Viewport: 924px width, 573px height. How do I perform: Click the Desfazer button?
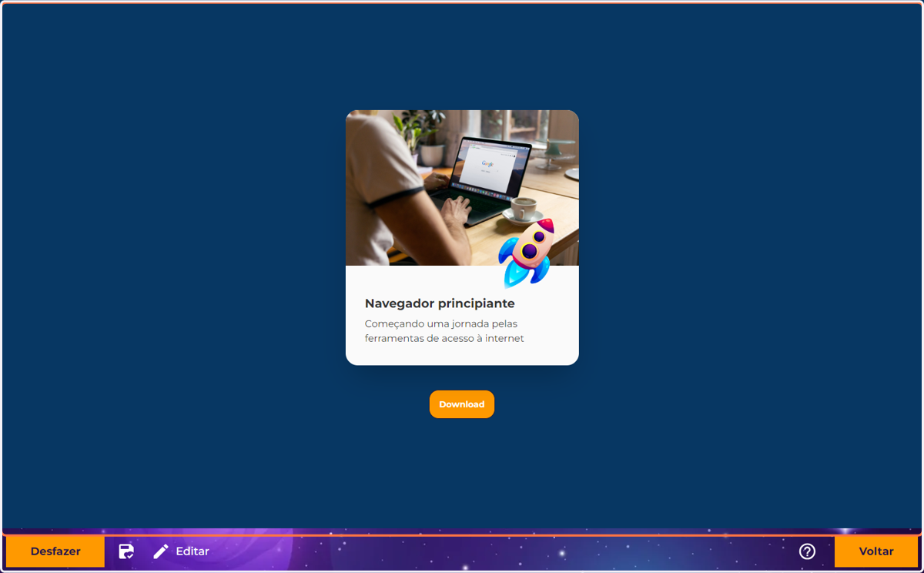[x=55, y=551]
